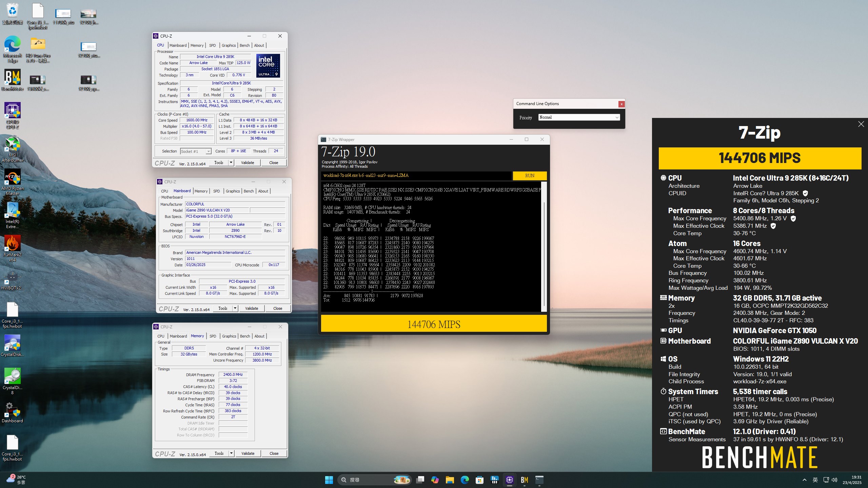Open volume control in system tray
Image resolution: width=868 pixels, height=488 pixels.
pyautogui.click(x=834, y=480)
